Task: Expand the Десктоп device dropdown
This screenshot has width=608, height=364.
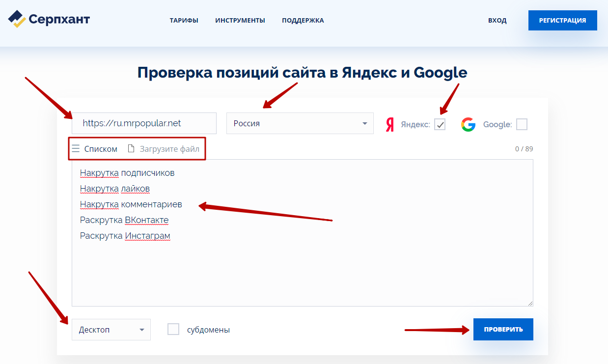Action: pos(111,330)
